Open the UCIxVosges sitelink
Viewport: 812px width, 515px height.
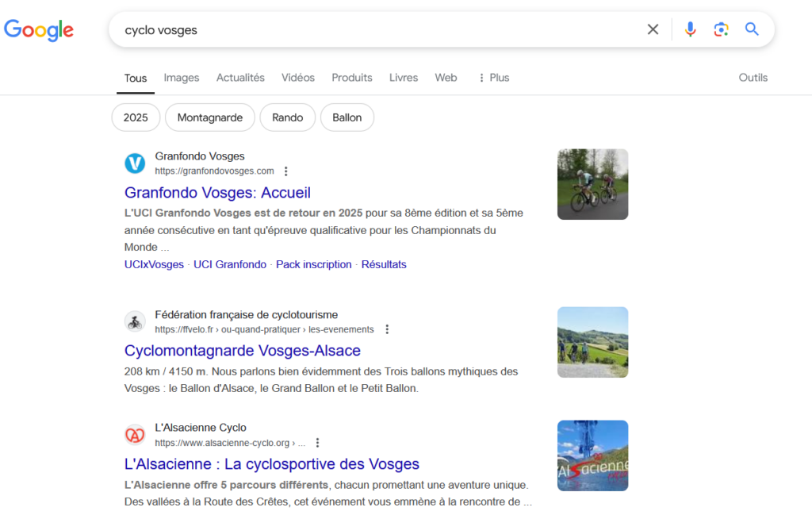pyautogui.click(x=154, y=264)
